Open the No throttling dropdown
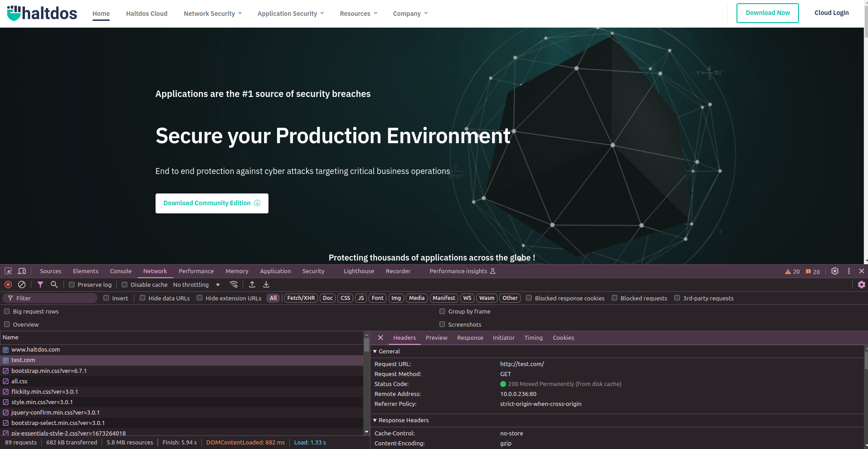 (196, 285)
